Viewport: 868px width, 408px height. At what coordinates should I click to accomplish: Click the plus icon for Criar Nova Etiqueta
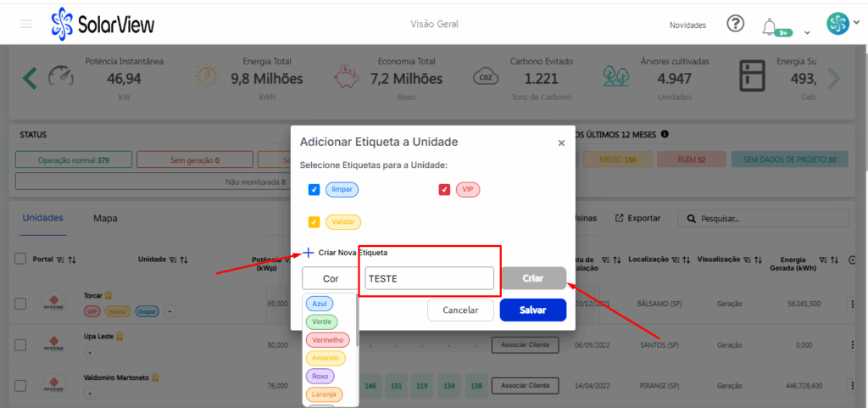pyautogui.click(x=309, y=253)
